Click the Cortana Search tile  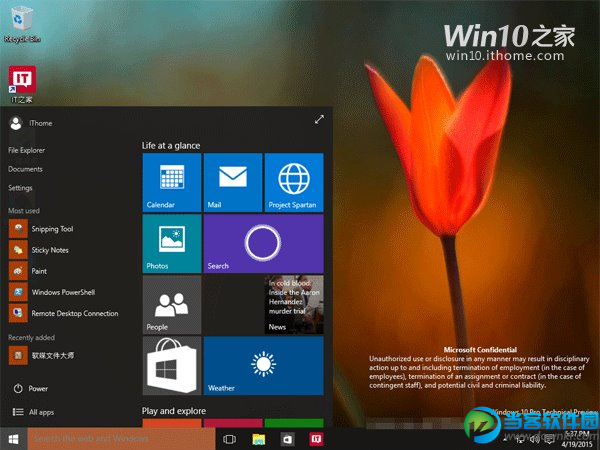(x=263, y=243)
